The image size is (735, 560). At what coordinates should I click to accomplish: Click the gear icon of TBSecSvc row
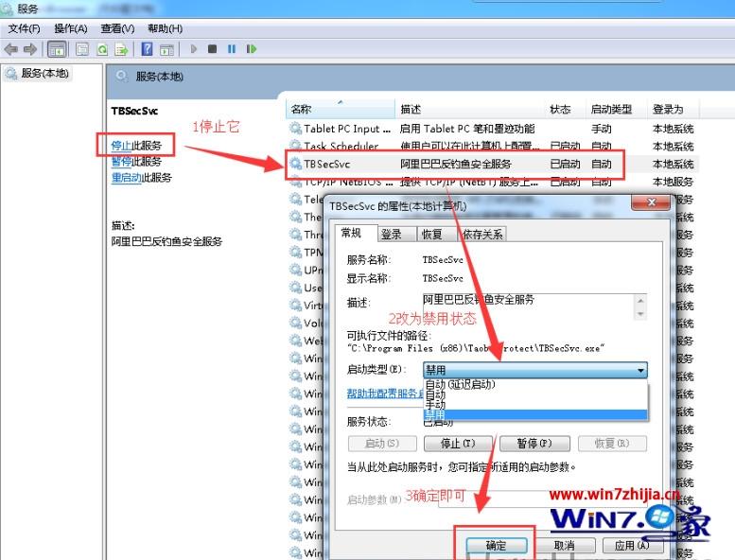pyautogui.click(x=295, y=164)
